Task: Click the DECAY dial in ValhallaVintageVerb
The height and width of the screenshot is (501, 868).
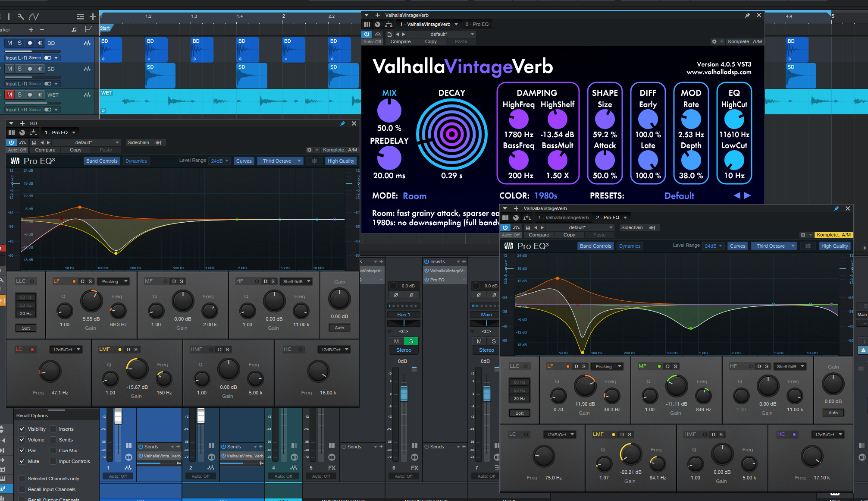Action: coord(451,134)
